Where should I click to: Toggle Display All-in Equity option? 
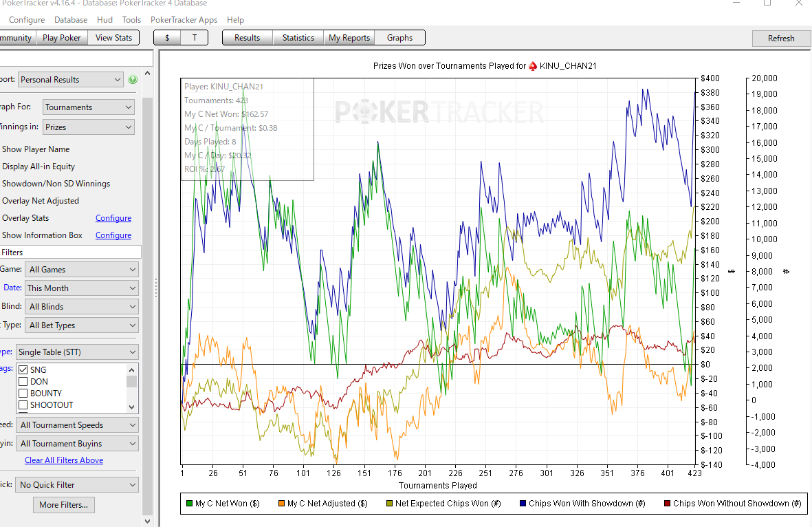tap(39, 166)
